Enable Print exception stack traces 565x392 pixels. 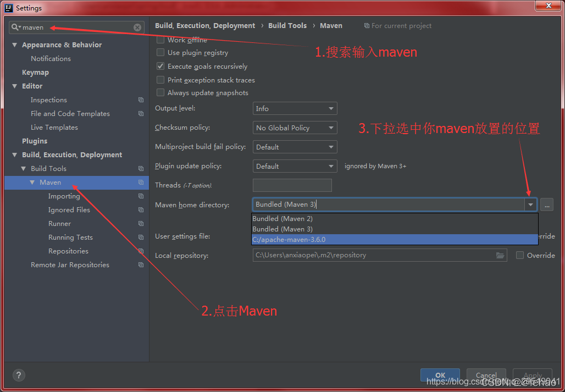(160, 80)
